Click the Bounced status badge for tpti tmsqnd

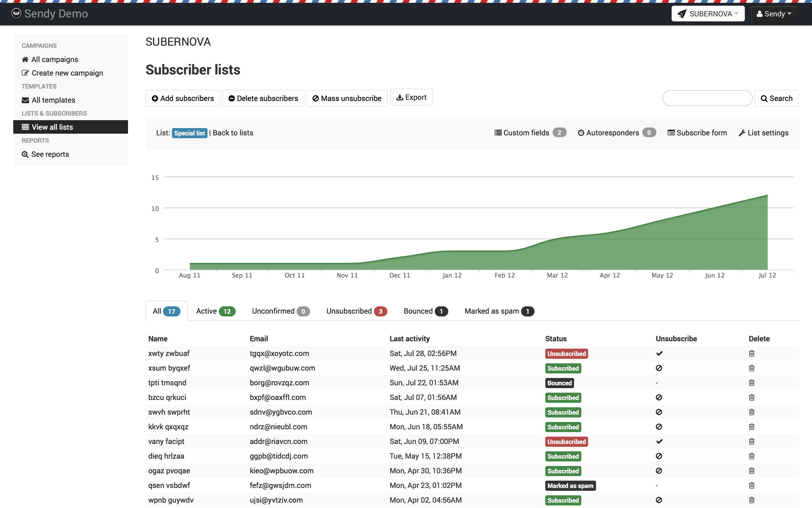coord(559,383)
